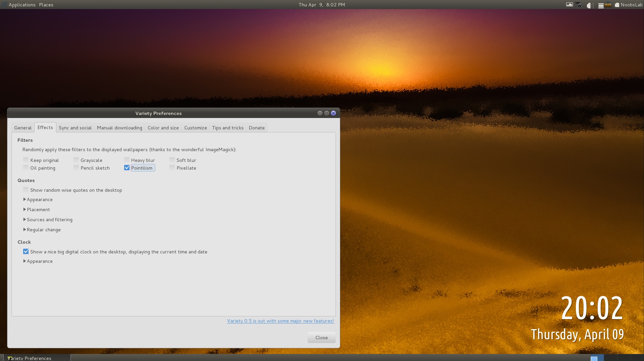This screenshot has height=361, width=644.
Task: Click the network list icon in the tray
Action: coord(601,5)
